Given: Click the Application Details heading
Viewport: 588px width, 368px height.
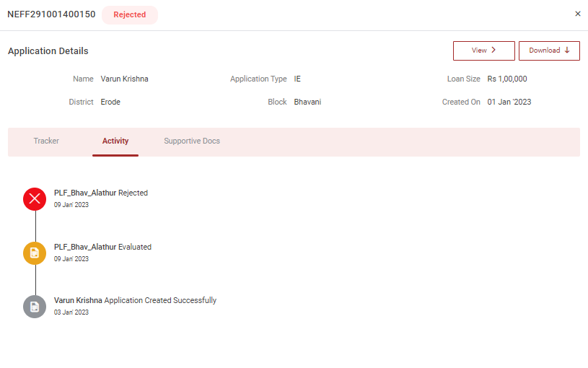Looking at the screenshot, I should tap(48, 51).
